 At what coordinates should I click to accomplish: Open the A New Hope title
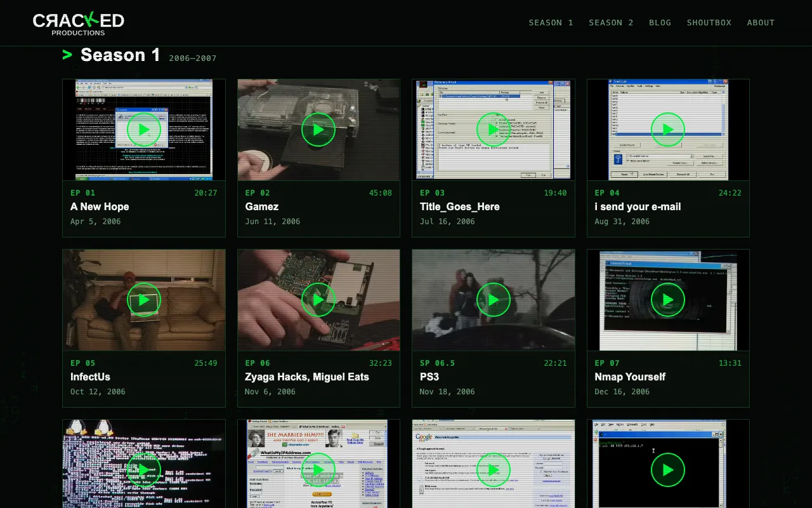click(x=100, y=206)
